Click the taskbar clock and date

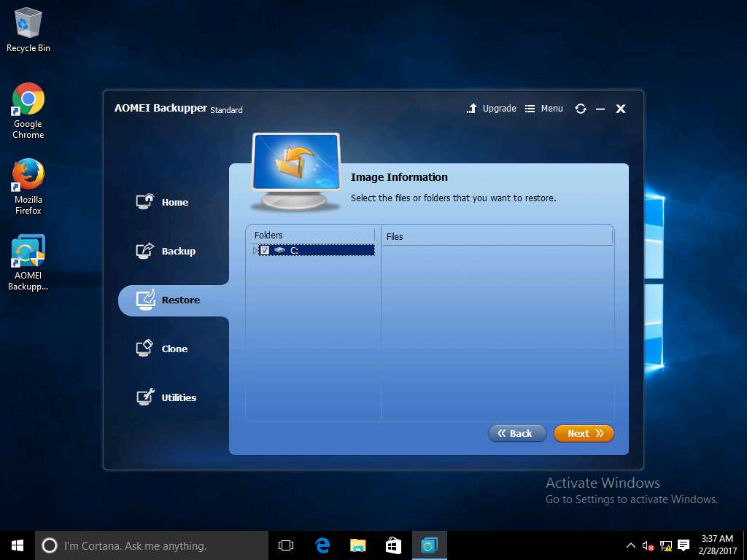718,545
